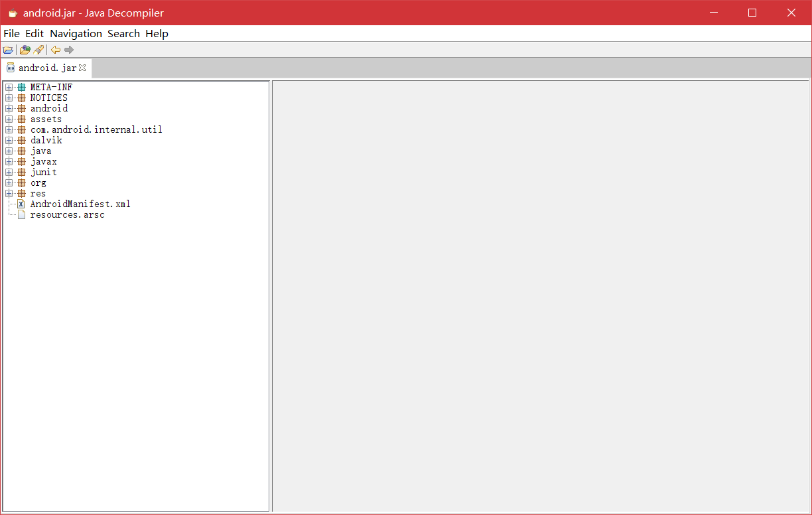Maximize the Java Decompiler window

pos(752,13)
